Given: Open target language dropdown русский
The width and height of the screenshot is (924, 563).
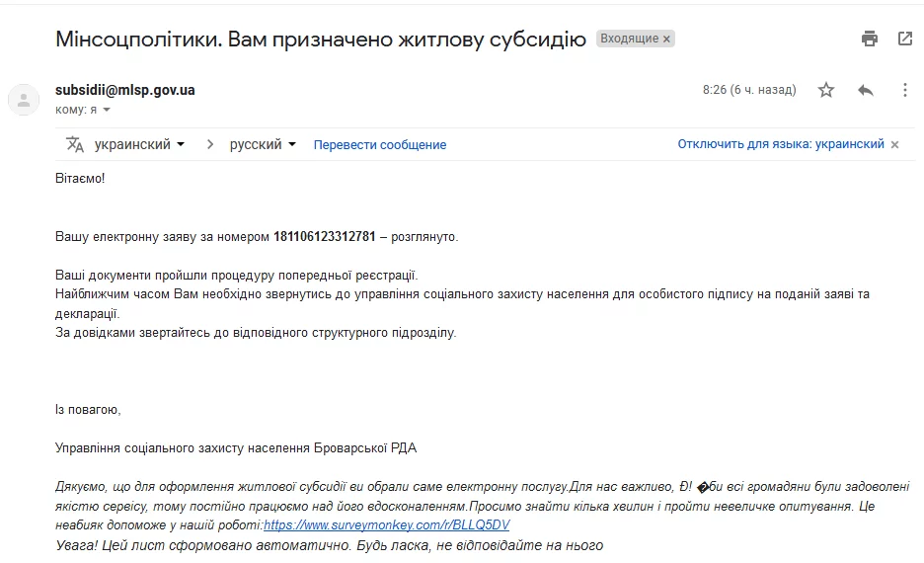Looking at the screenshot, I should pos(263,144).
